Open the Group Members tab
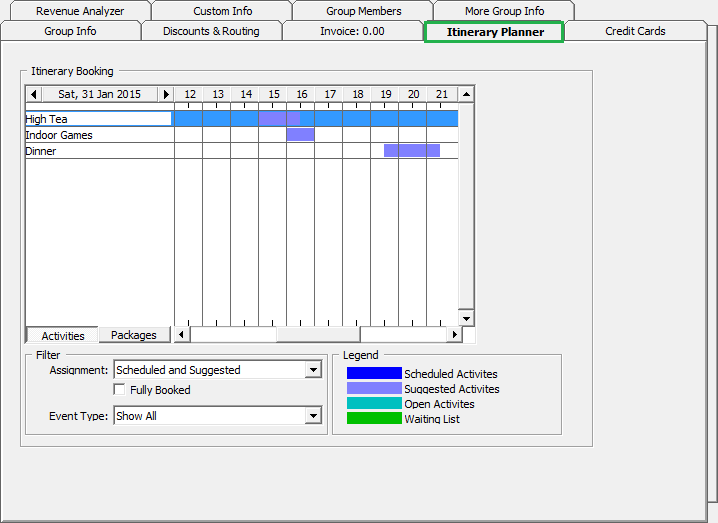718x523 pixels. [364, 11]
